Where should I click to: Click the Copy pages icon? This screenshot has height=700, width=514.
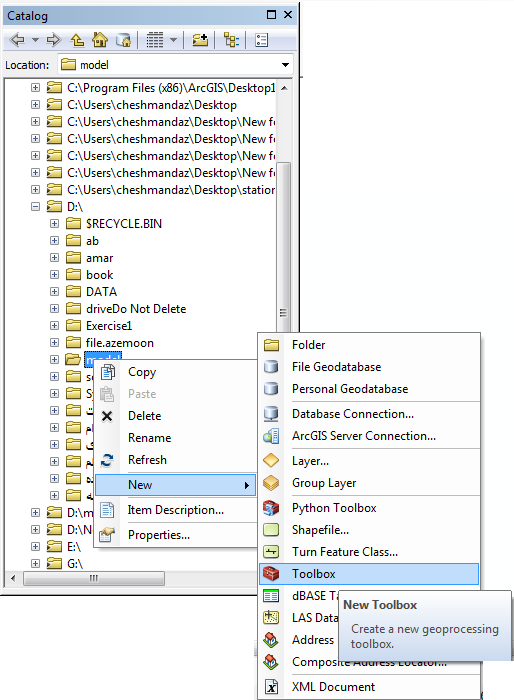point(108,372)
